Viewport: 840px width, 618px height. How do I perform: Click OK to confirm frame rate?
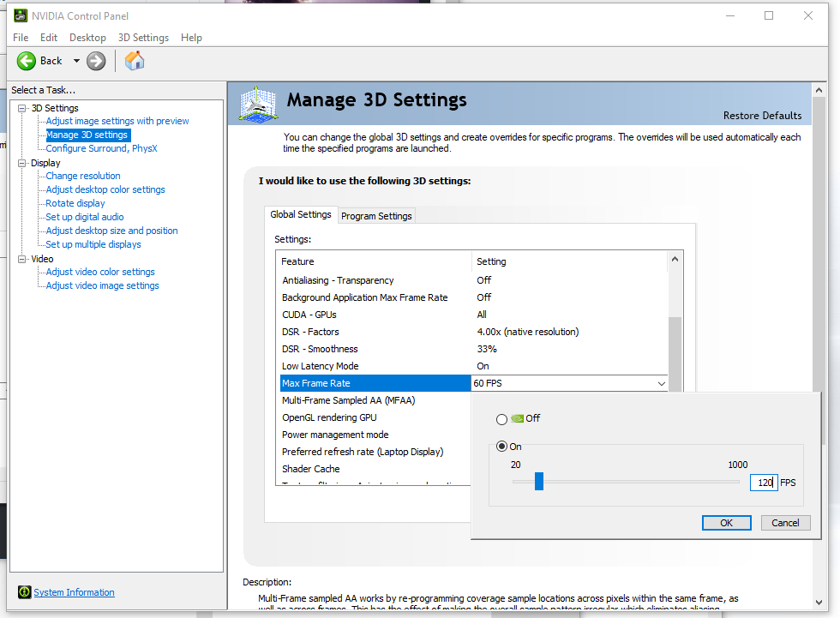pyautogui.click(x=726, y=523)
